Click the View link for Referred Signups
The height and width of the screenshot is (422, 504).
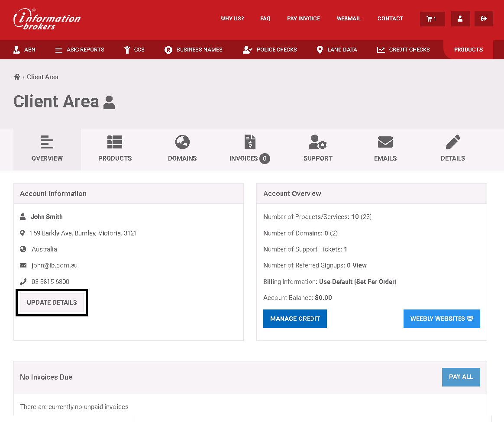pyautogui.click(x=359, y=265)
